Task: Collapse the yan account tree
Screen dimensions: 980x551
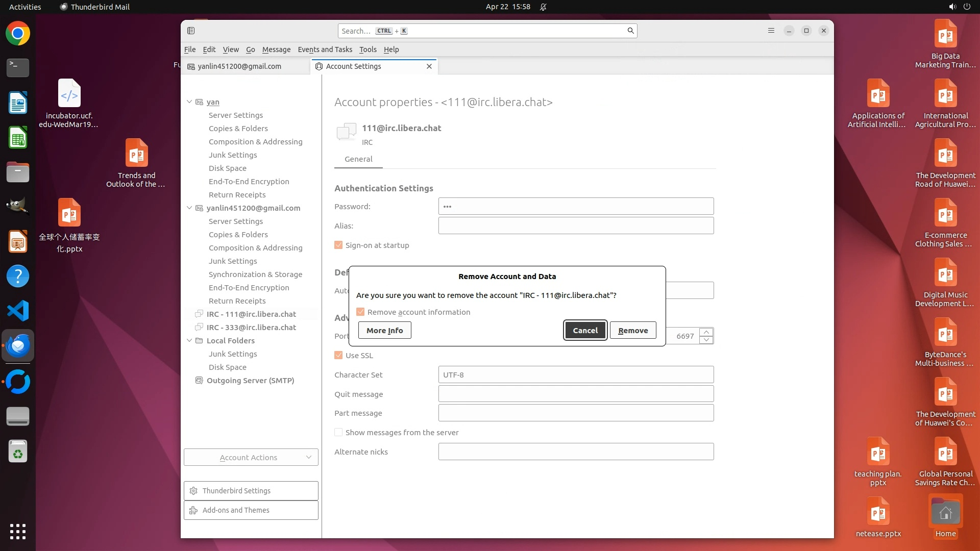Action: click(189, 102)
